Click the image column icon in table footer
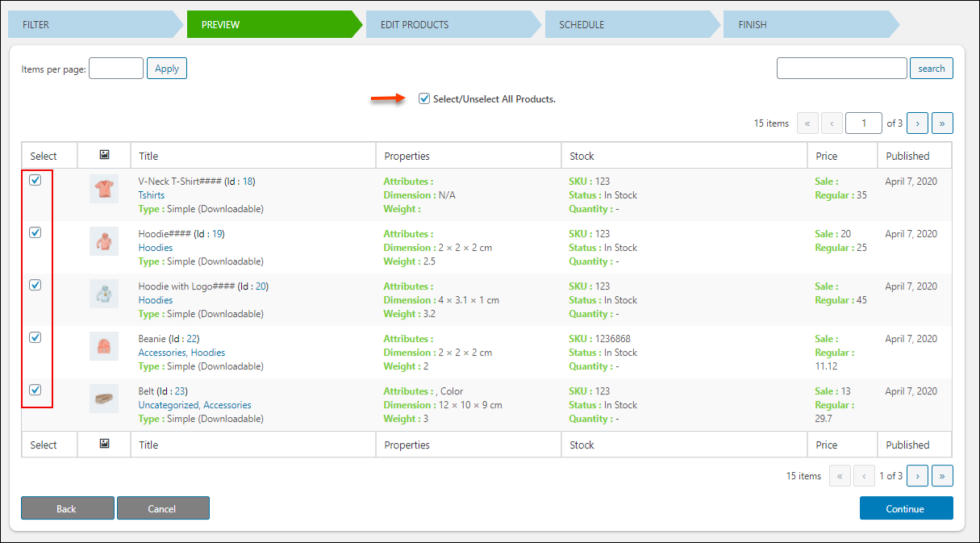The height and width of the screenshot is (543, 980). (x=104, y=444)
